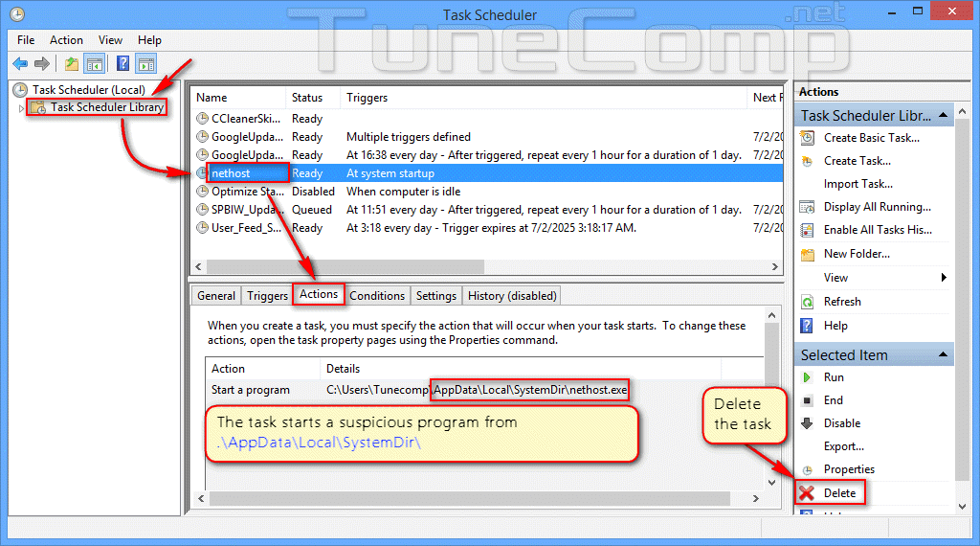Click Import Task link

coord(858,184)
